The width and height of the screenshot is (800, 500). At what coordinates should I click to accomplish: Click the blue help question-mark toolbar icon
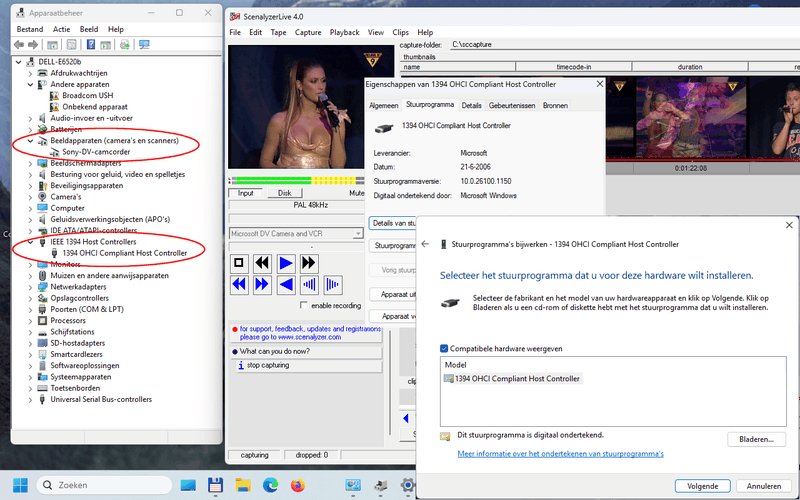90,45
